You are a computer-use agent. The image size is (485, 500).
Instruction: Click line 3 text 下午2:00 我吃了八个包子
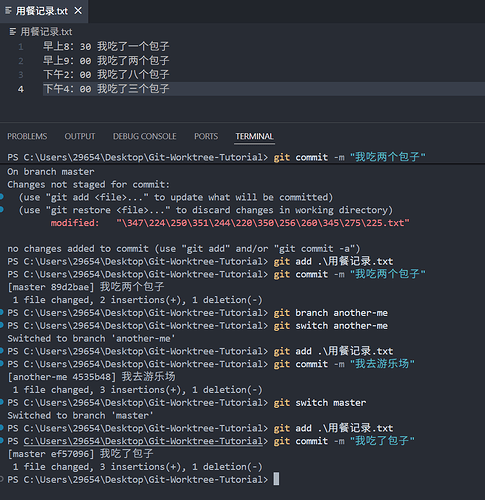106,75
